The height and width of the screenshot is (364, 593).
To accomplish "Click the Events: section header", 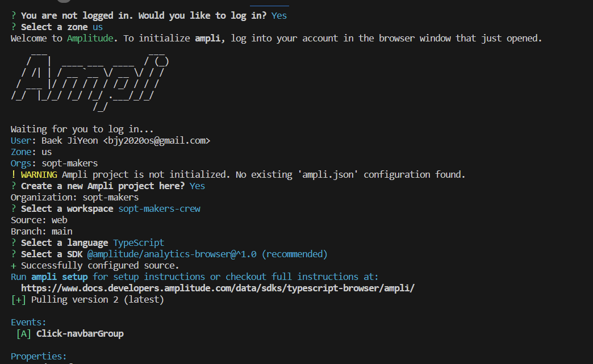I will [28, 322].
